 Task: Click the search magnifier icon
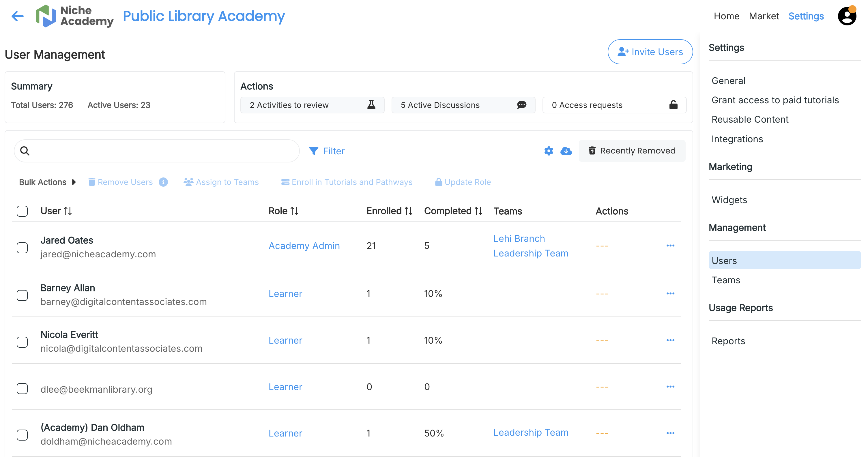coord(25,151)
